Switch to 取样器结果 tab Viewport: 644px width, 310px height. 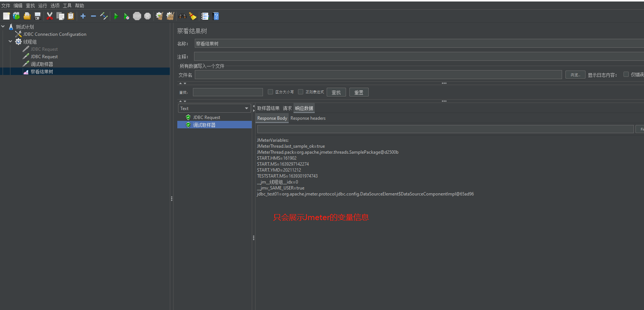(268, 108)
